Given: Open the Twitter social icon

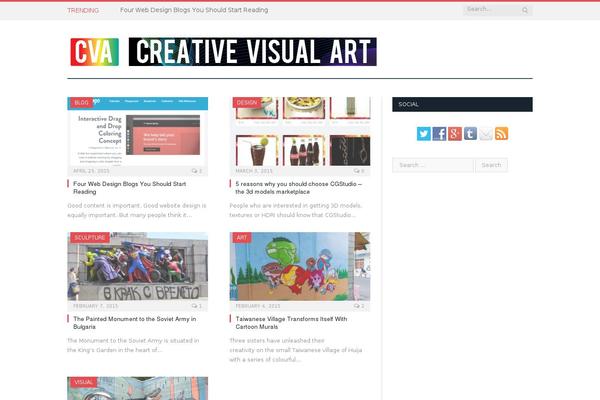Looking at the screenshot, I should [424, 134].
